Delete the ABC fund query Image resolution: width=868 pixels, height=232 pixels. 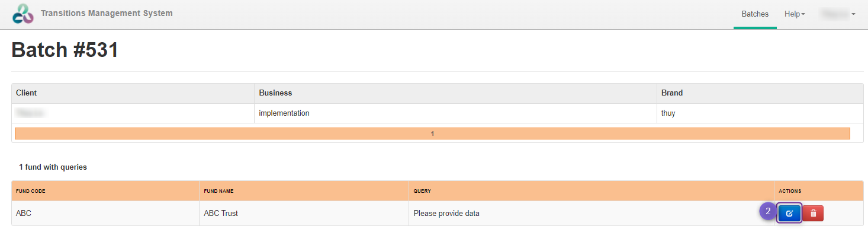click(813, 213)
